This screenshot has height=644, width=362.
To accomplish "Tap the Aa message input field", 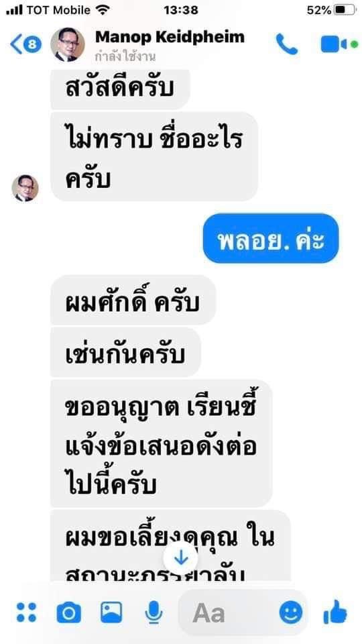I will pyautogui.click(x=243, y=612).
